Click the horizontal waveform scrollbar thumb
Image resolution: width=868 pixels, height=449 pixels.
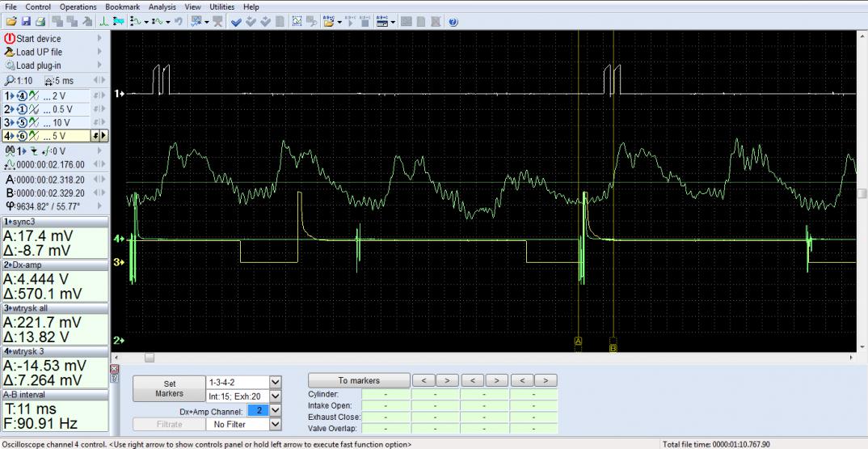150,358
